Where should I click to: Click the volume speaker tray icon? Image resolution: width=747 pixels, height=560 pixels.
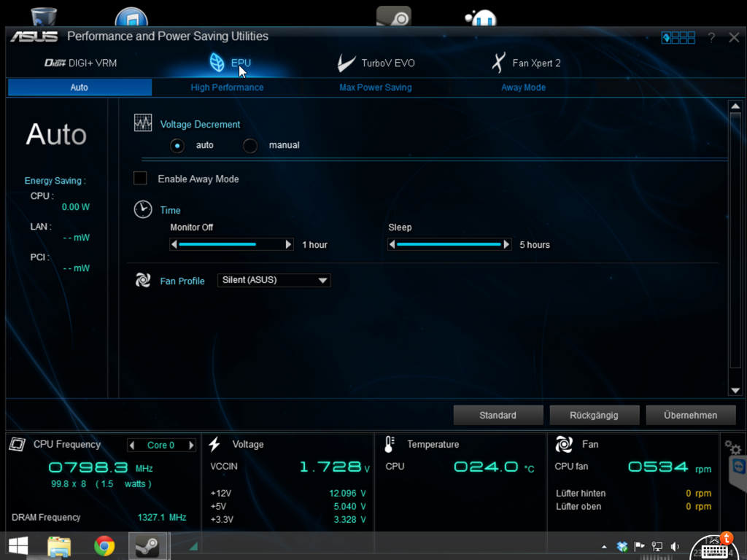(x=675, y=546)
